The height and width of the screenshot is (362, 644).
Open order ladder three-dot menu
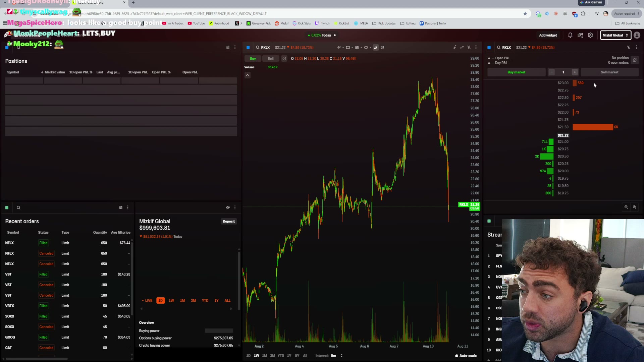point(637,48)
